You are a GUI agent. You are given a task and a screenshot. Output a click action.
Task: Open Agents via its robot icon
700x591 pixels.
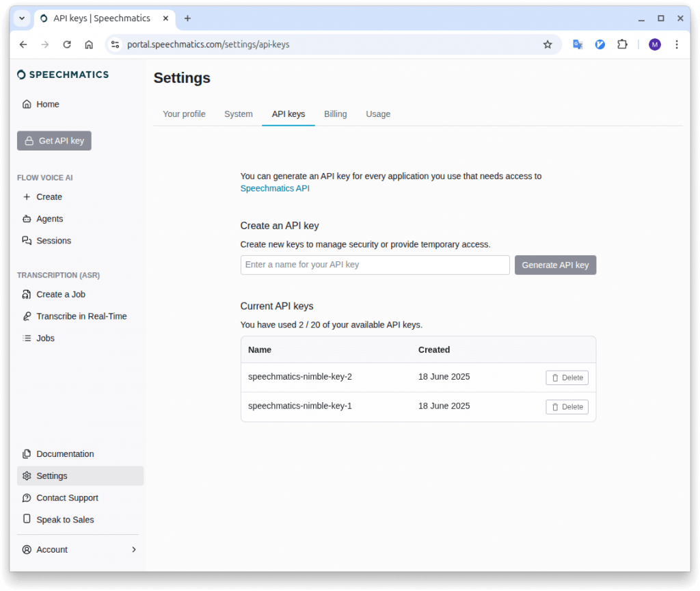[x=27, y=219]
